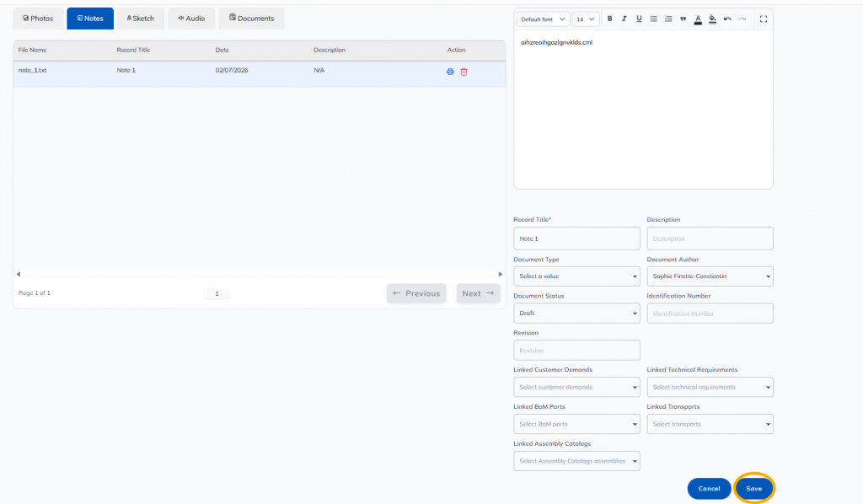This screenshot has width=863, height=504.
Task: Redo the last edit in the editor
Action: [742, 19]
